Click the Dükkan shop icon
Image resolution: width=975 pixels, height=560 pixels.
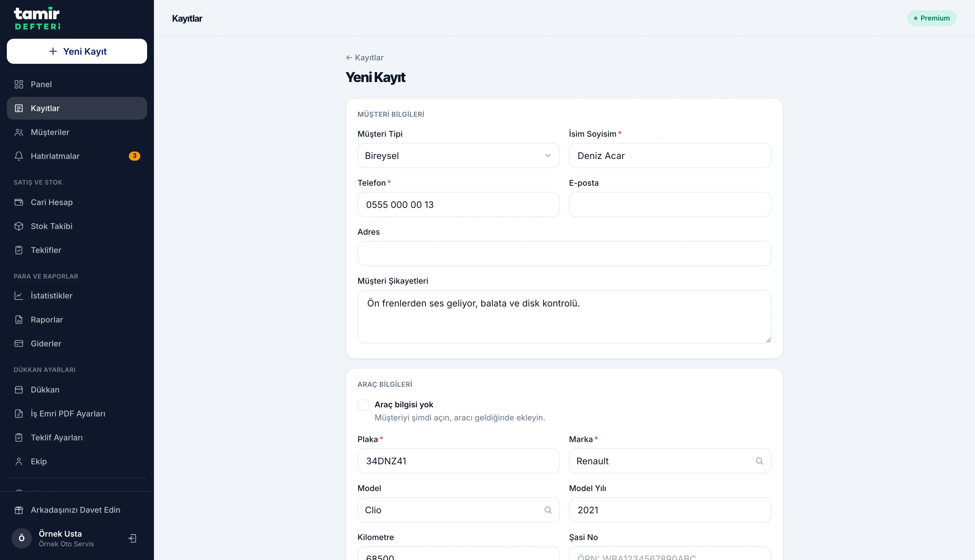coord(19,390)
